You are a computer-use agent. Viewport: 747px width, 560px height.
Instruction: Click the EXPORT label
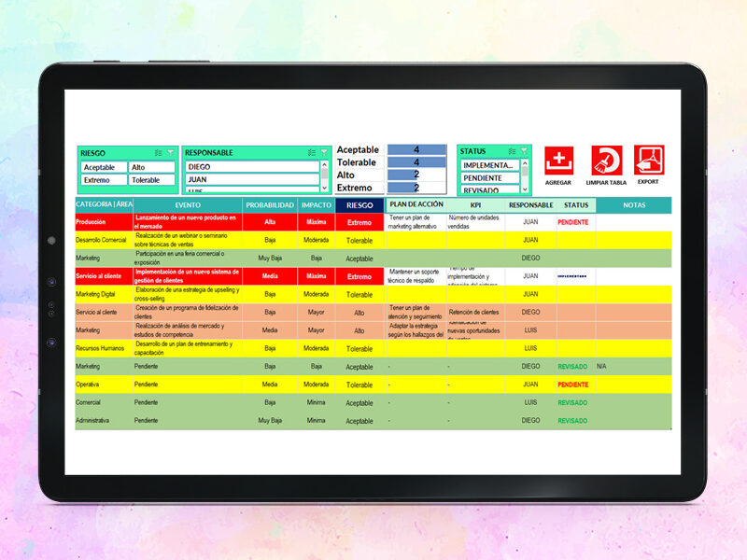[x=648, y=181]
